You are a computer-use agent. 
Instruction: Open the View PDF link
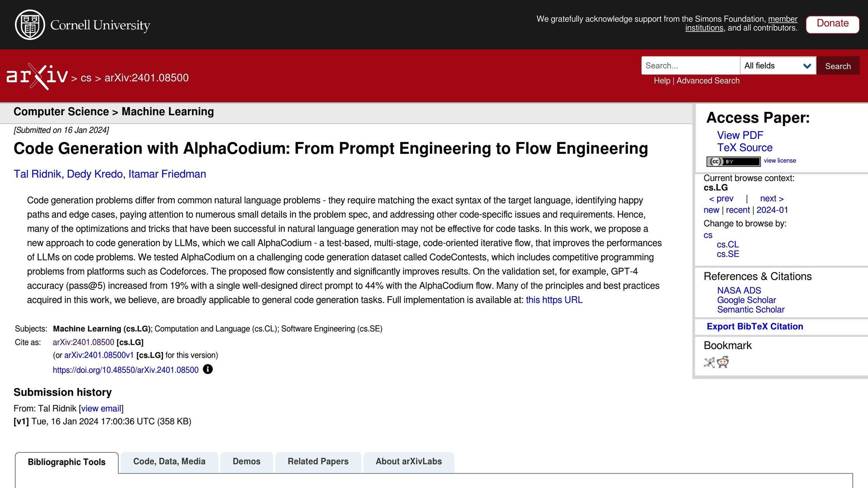click(740, 136)
